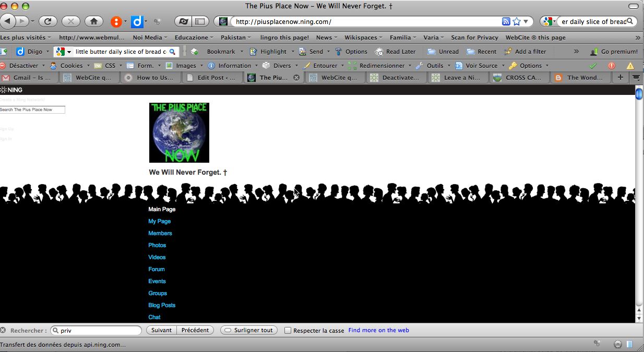Click the yellow warning triangle icon
Image resolution: width=644 pixels, height=352 pixels.
click(x=630, y=66)
